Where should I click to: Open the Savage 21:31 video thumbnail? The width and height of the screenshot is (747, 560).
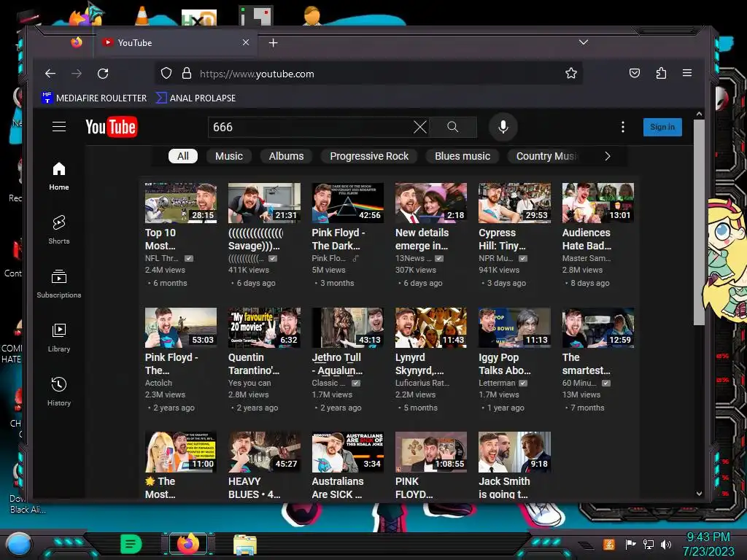(x=264, y=203)
